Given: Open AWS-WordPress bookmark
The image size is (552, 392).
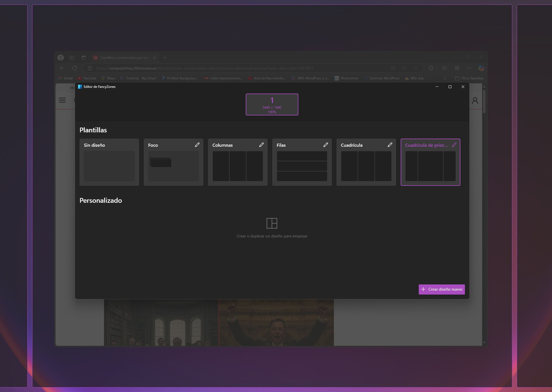Looking at the screenshot, I should [x=310, y=78].
